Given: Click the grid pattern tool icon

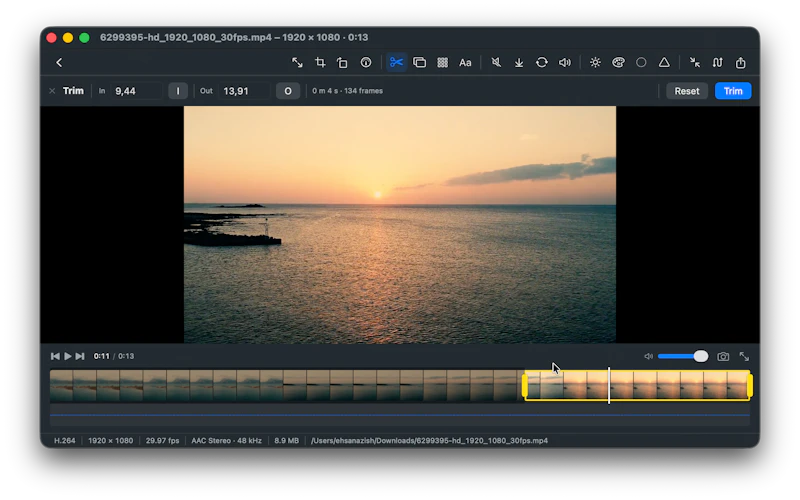Looking at the screenshot, I should pos(442,63).
